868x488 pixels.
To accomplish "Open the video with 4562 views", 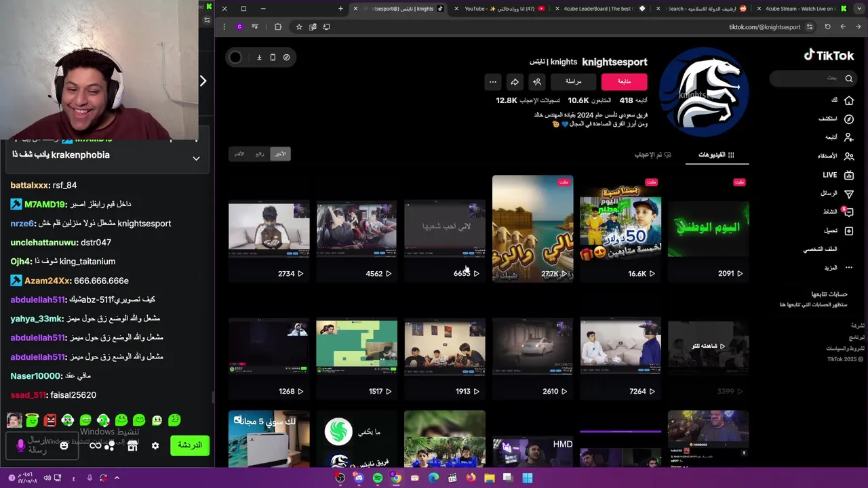I will (x=357, y=228).
